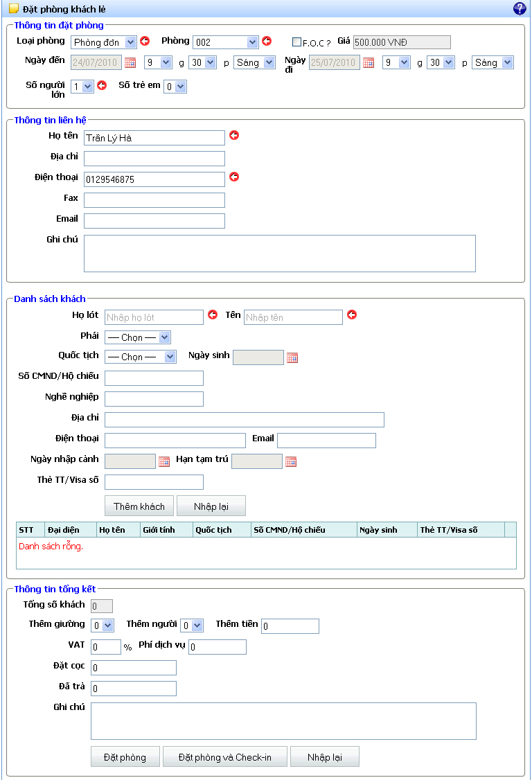Click red arrow icon beside Loại phòng
Image resolution: width=532 pixels, height=780 pixels.
coord(145,41)
